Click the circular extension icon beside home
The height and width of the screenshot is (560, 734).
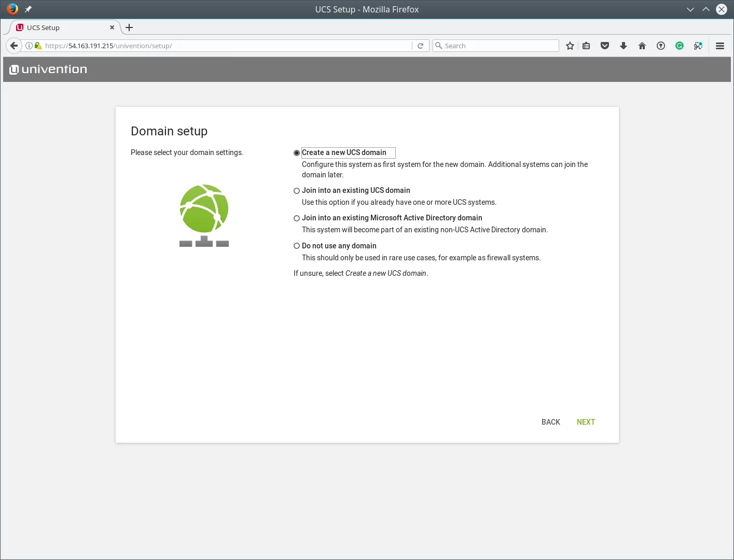tap(661, 46)
